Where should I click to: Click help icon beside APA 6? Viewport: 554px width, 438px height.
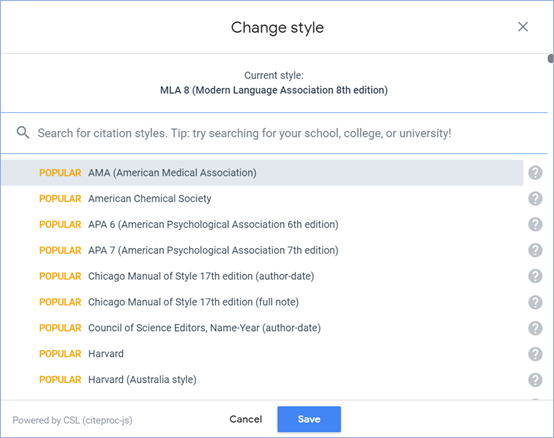(535, 224)
